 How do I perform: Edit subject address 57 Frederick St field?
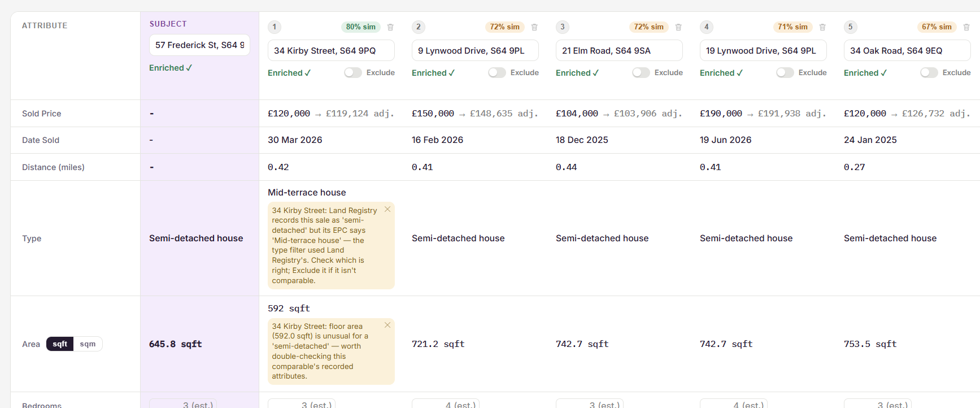(199, 45)
